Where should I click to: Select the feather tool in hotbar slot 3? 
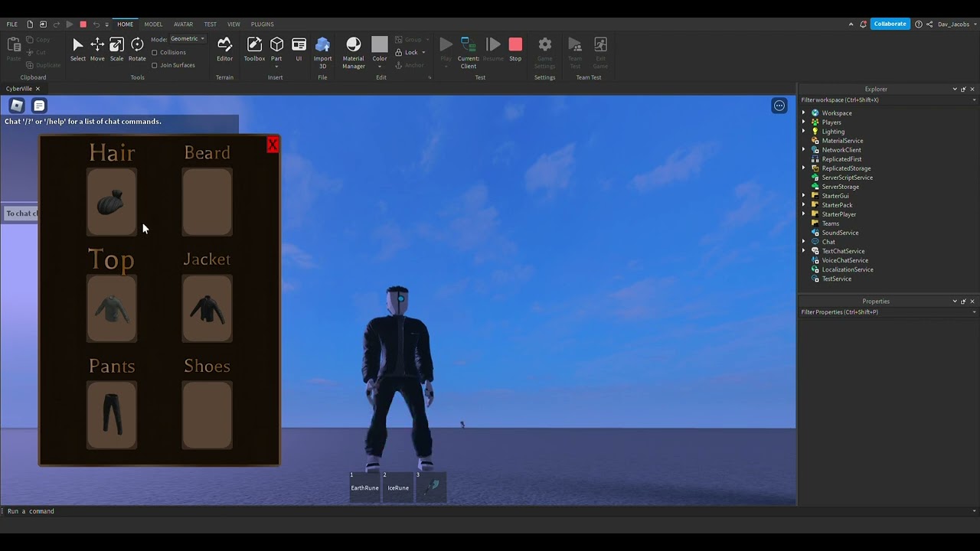(x=431, y=487)
